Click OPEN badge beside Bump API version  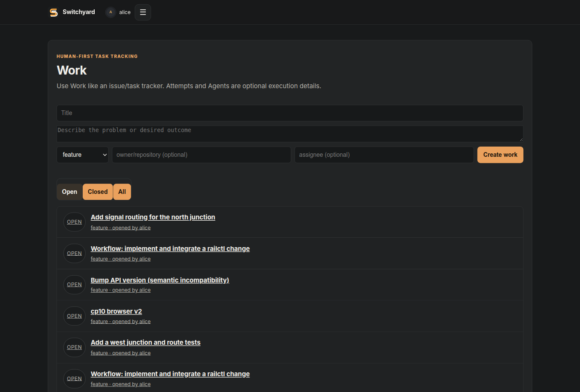pyautogui.click(x=75, y=285)
